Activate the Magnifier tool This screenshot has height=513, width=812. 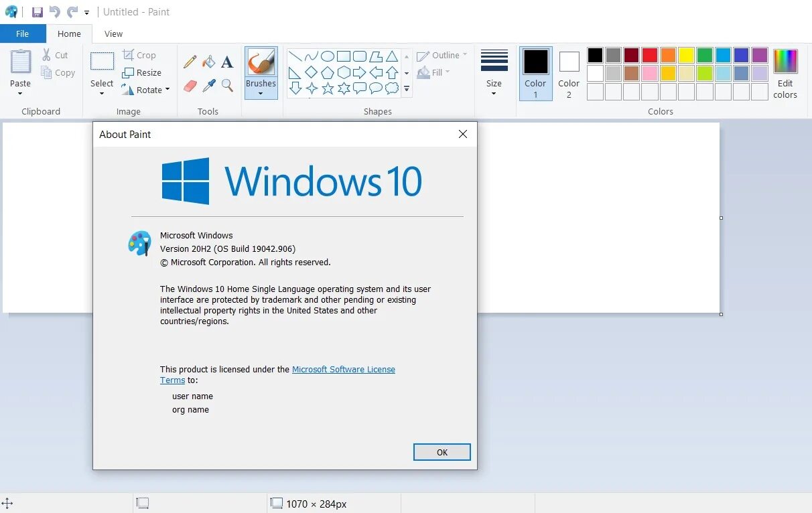click(x=227, y=86)
